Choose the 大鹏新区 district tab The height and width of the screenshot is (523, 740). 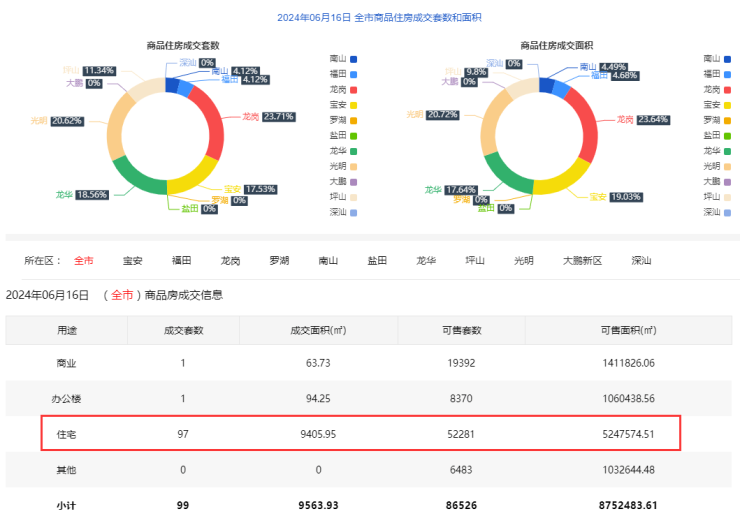coord(582,261)
